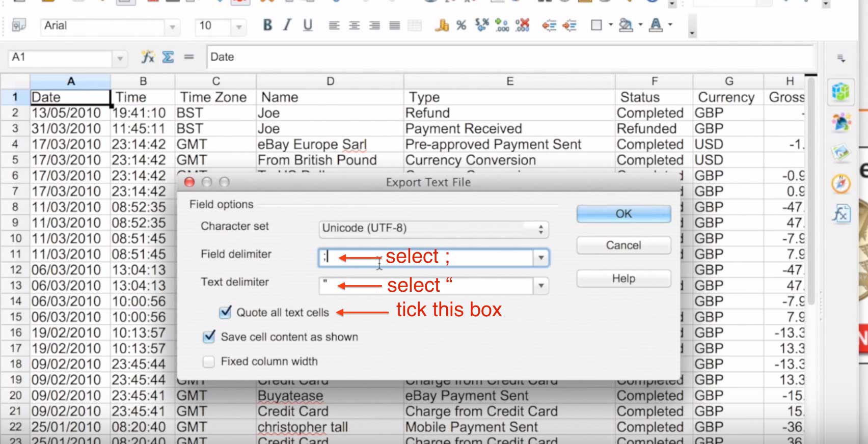Add a decimal place

click(502, 25)
